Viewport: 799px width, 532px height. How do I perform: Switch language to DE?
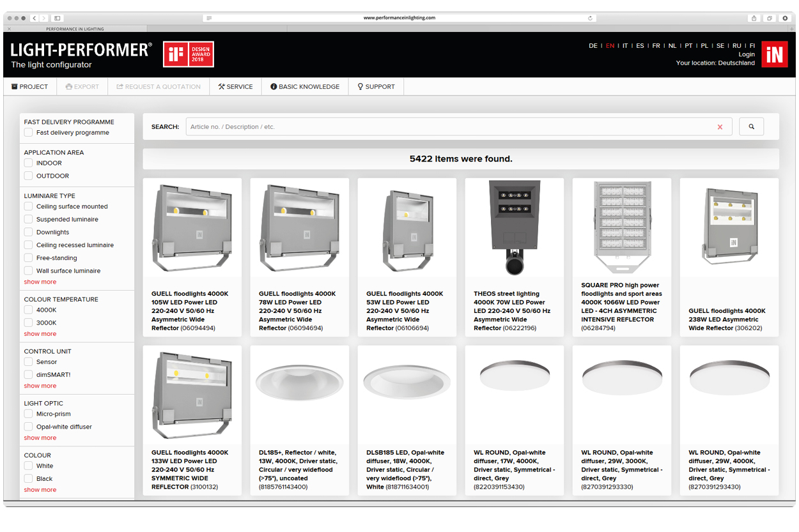593,46
